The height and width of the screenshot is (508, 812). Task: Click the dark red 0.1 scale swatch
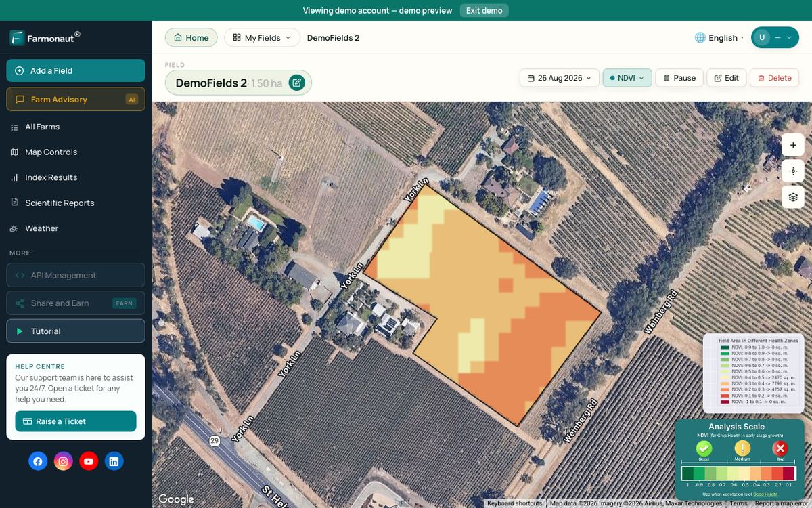788,473
